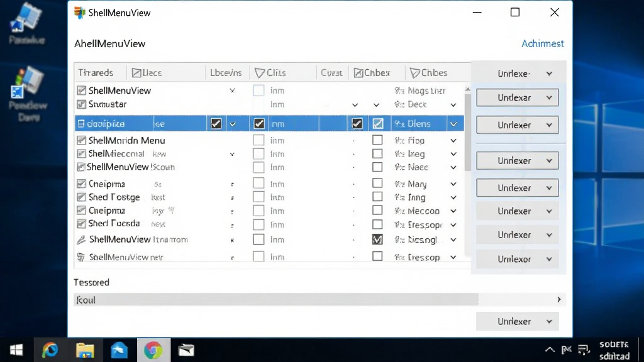Screen dimensions: 644x362
Task: Toggle the row checkbox for Snmustar
Action: coord(81,104)
